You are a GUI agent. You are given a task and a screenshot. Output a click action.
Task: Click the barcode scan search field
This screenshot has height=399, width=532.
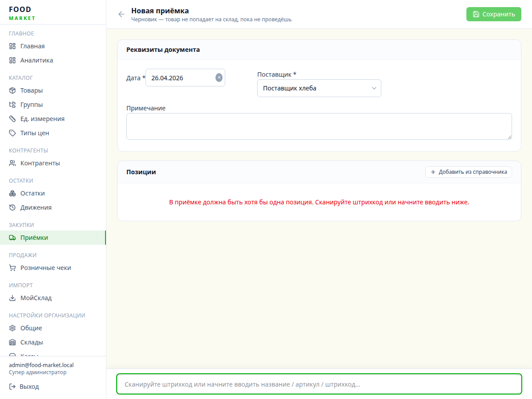tap(319, 384)
